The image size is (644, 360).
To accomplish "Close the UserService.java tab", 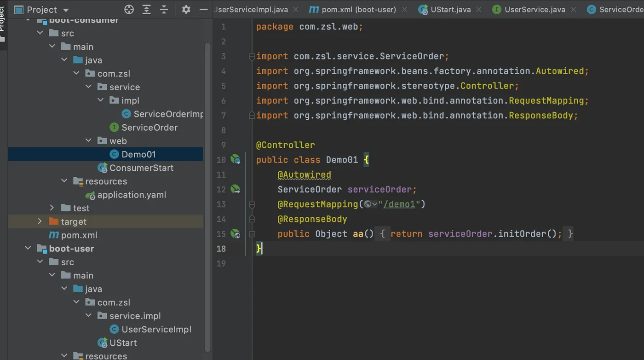I will 573,9.
